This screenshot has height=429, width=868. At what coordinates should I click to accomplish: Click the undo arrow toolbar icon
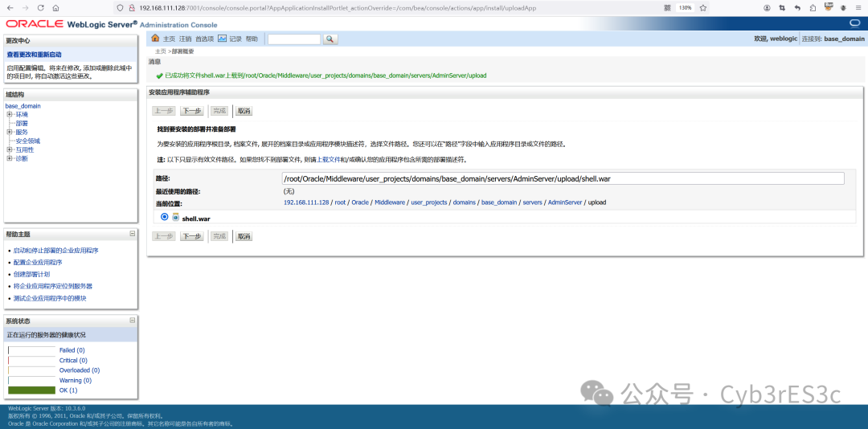tap(797, 8)
